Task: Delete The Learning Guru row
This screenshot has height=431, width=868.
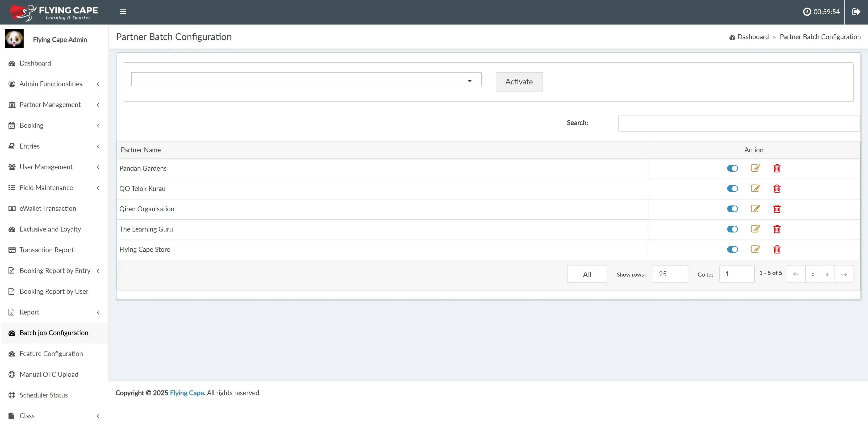Action: click(777, 229)
